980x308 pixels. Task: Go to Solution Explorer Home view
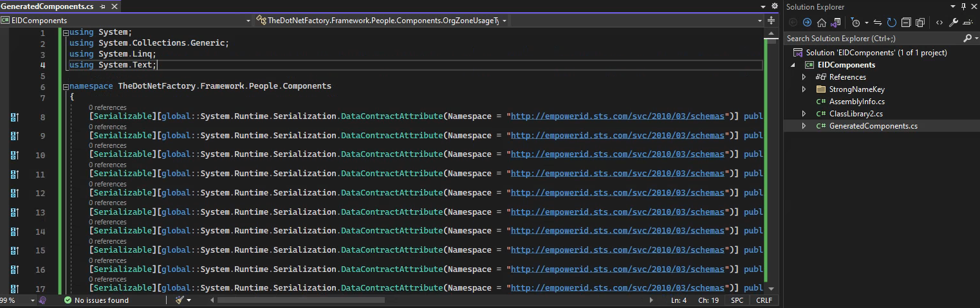(822, 22)
